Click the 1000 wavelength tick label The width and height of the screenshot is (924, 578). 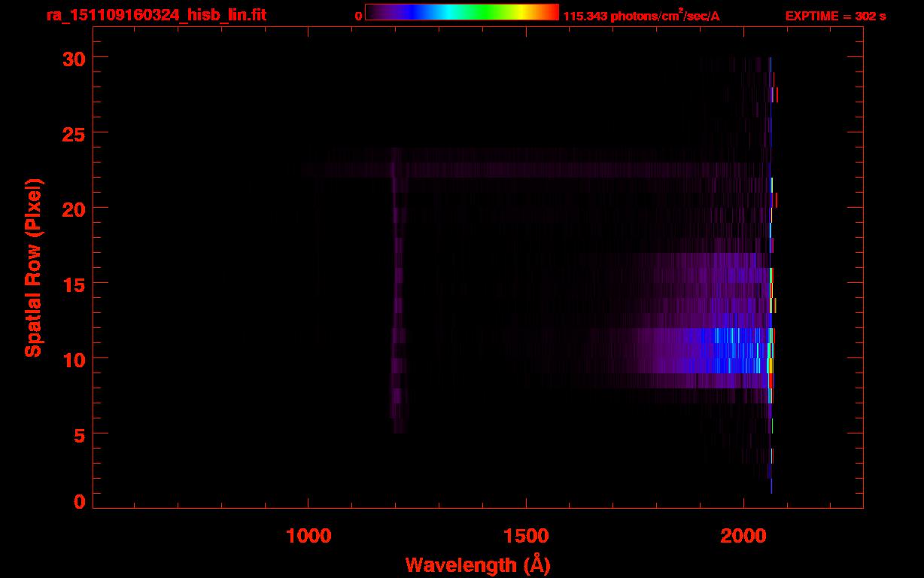tap(309, 536)
